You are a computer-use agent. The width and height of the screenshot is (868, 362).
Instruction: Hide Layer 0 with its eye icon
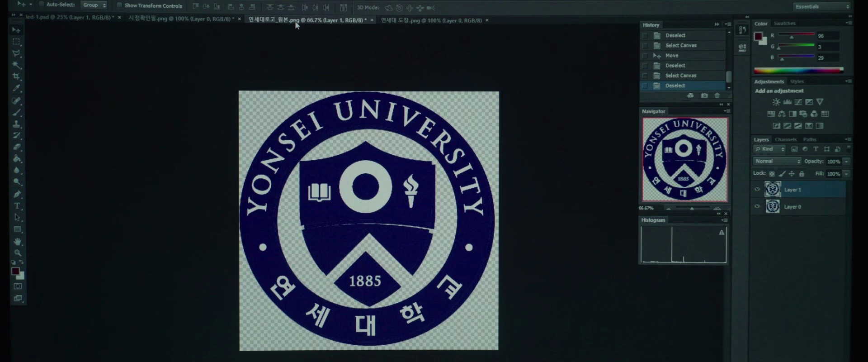(x=757, y=207)
